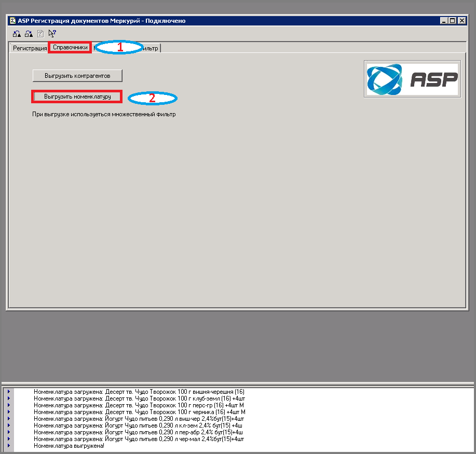Screen dimensions: 476x454
Task: Click the label 'При выгрузке используеться множественный фильтр'
Action: click(104, 115)
